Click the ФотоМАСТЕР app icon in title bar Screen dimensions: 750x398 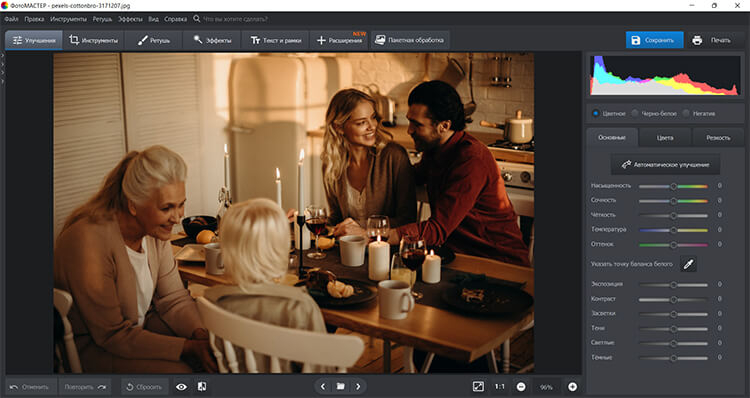click(5, 6)
